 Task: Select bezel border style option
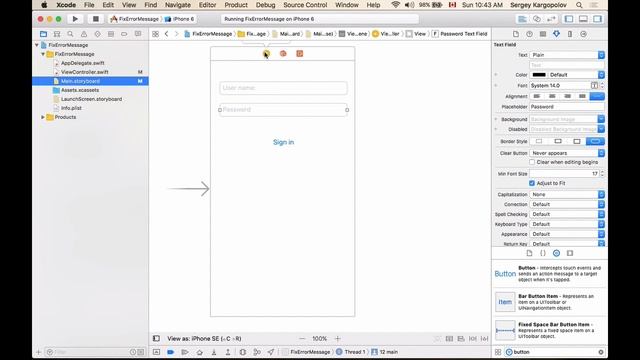pos(577,141)
